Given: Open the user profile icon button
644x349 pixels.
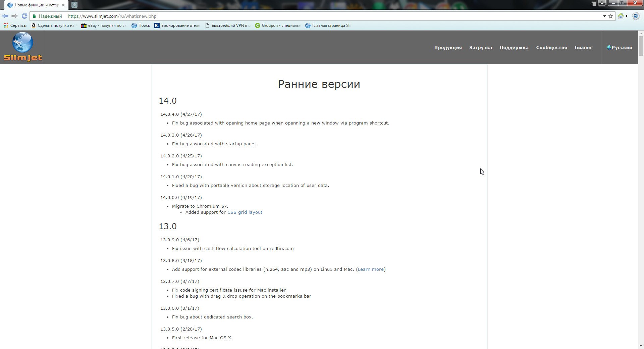Looking at the screenshot, I should coord(602,3).
